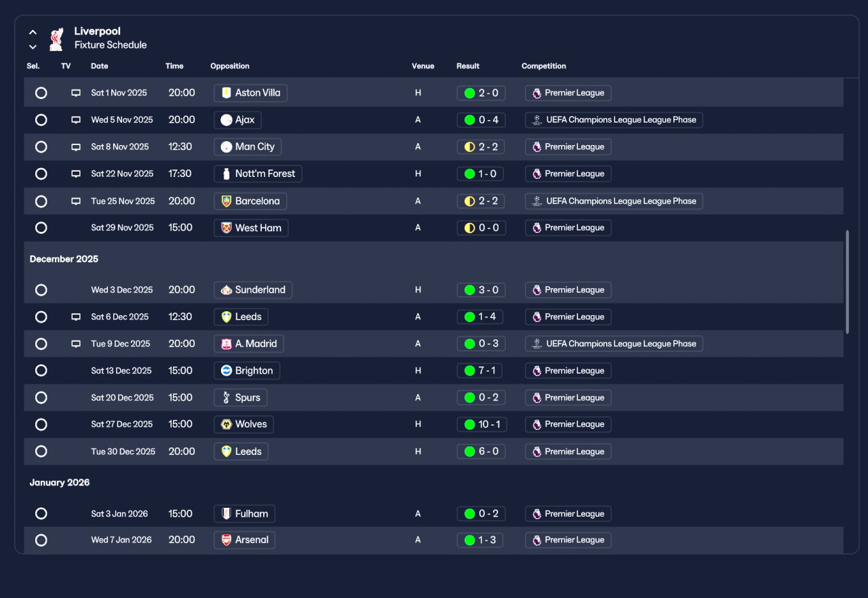Sort by the Venue column header
This screenshot has height=598, width=868.
click(x=423, y=66)
